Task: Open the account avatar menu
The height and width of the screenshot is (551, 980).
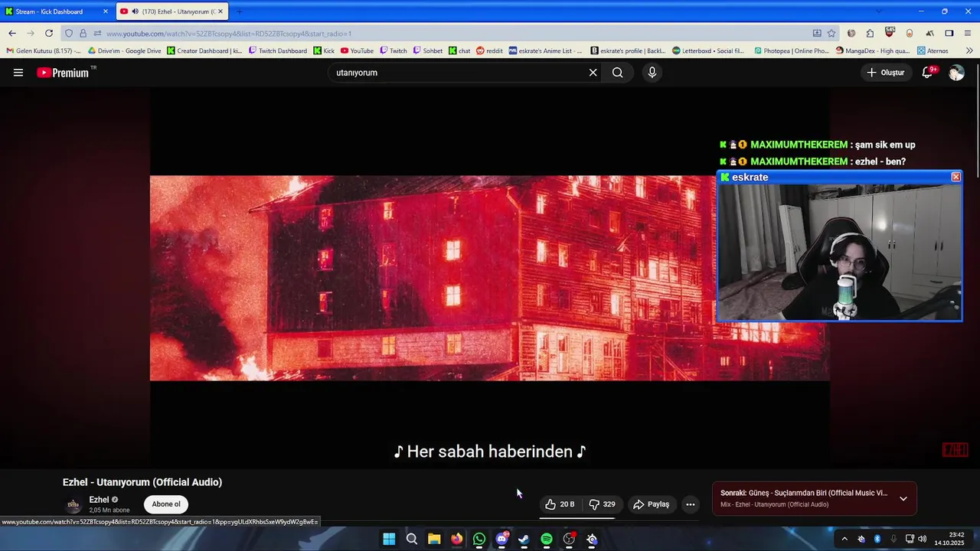Action: (956, 73)
